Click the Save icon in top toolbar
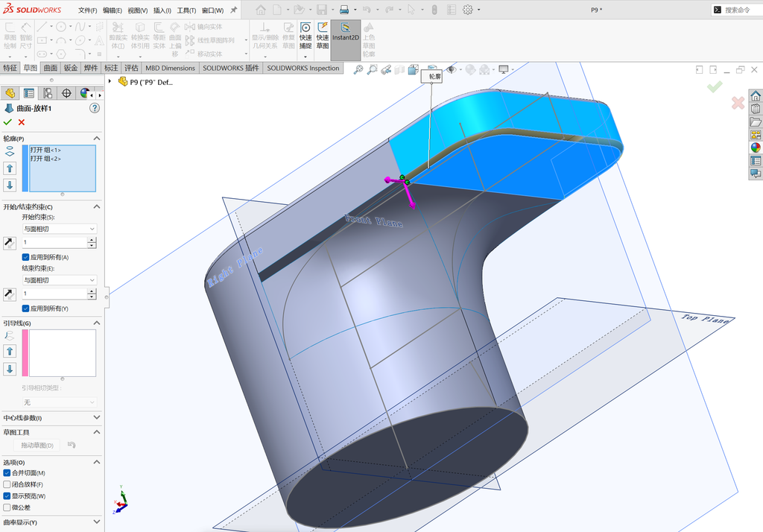The image size is (763, 532). point(322,10)
